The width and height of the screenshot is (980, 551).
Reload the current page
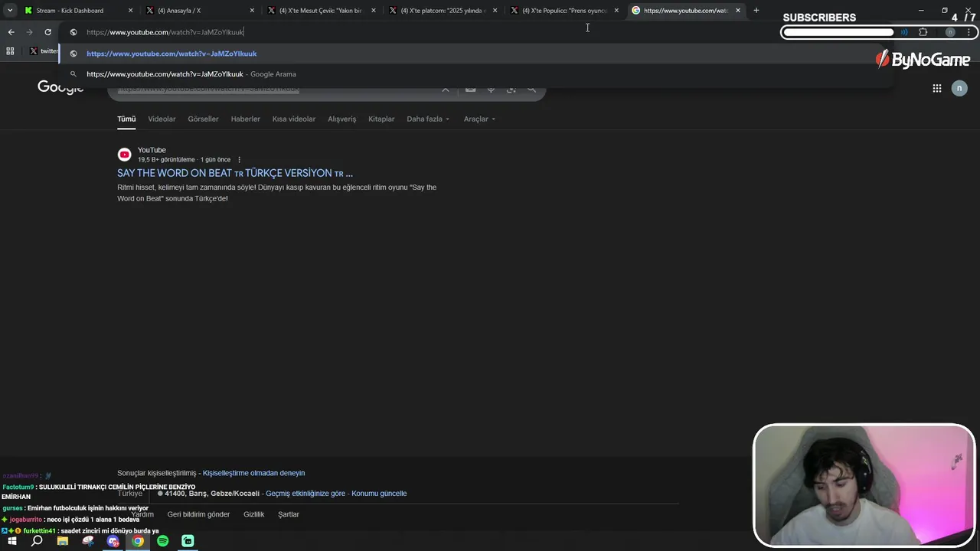tap(47, 32)
